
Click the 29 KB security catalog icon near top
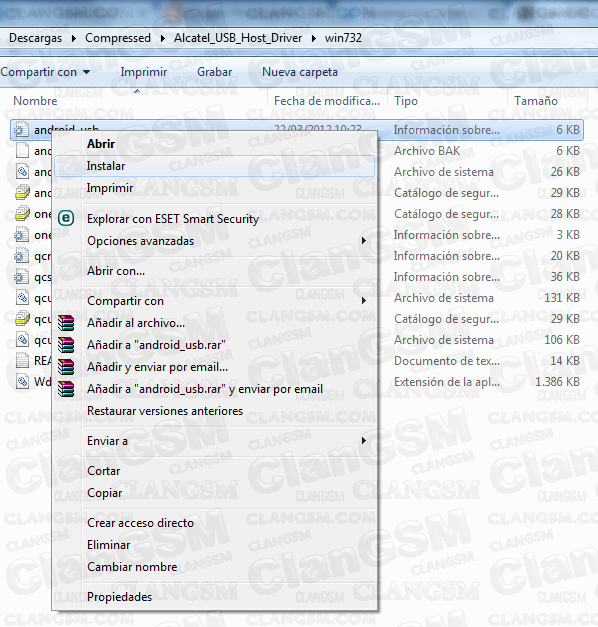[22, 192]
